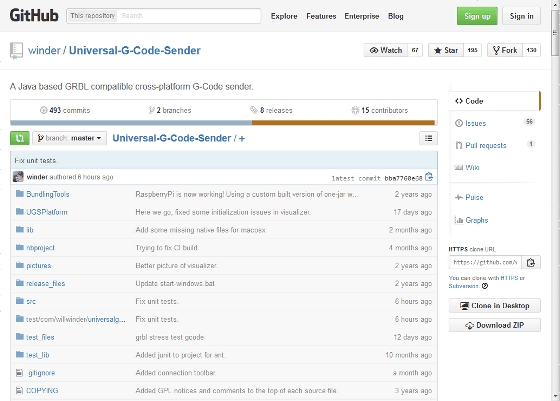Click the green compare and review button
560x401 pixels.
pyautogui.click(x=20, y=138)
